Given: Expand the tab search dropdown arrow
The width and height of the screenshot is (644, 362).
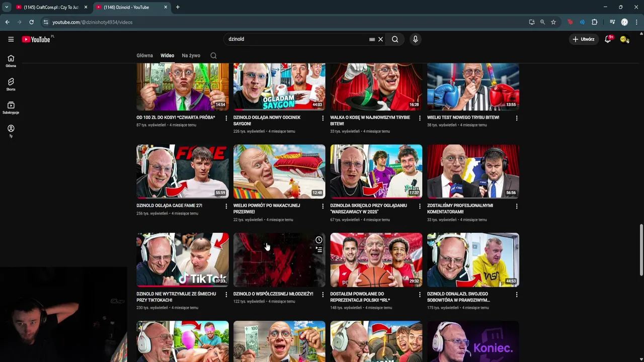Looking at the screenshot, I should point(6,7).
